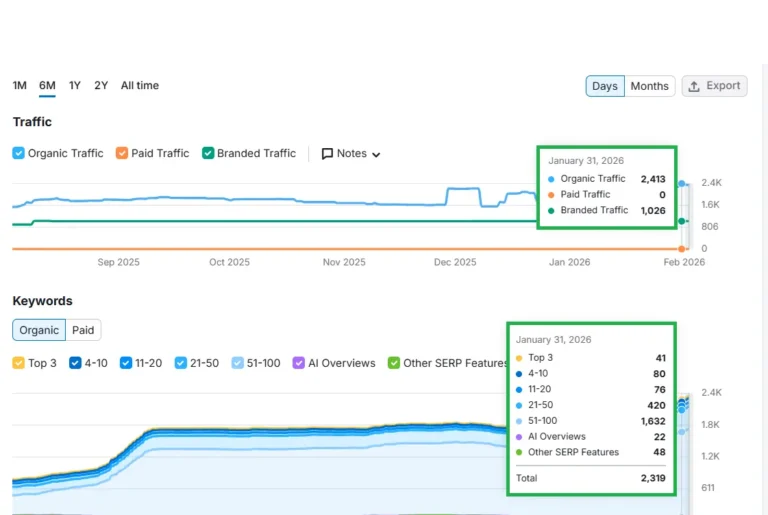768x515 pixels.
Task: Switch Keywords to the Paid tab
Action: point(83,330)
